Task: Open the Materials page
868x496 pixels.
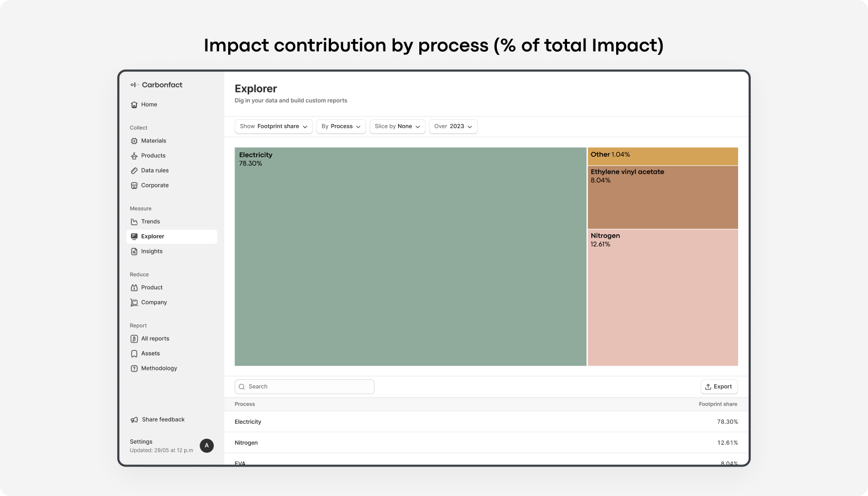Action: point(154,141)
